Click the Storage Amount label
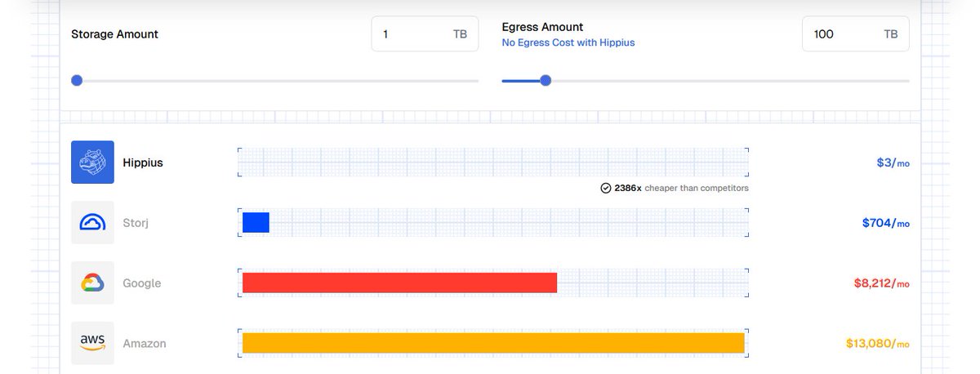980x374 pixels. click(x=115, y=34)
